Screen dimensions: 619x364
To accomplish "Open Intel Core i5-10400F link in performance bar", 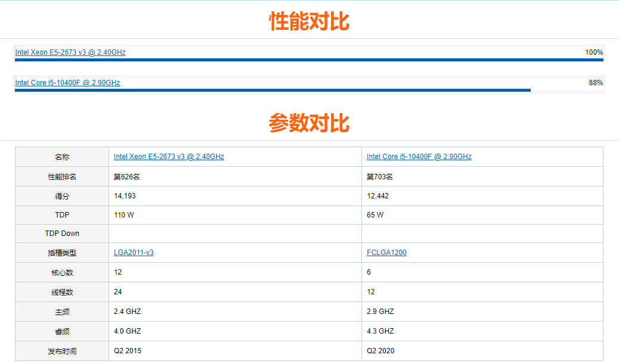I will (67, 82).
